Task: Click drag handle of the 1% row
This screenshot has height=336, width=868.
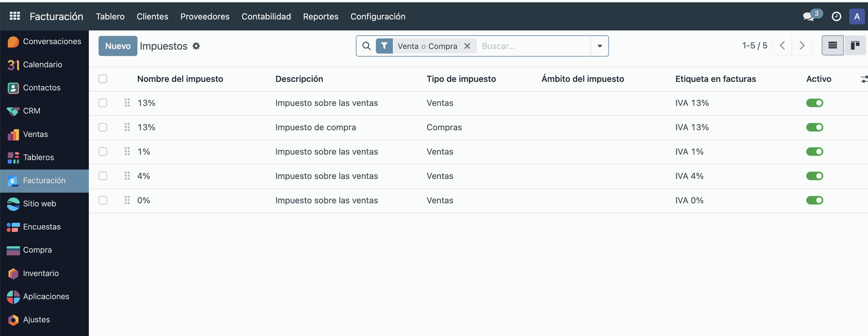Action: (x=127, y=151)
